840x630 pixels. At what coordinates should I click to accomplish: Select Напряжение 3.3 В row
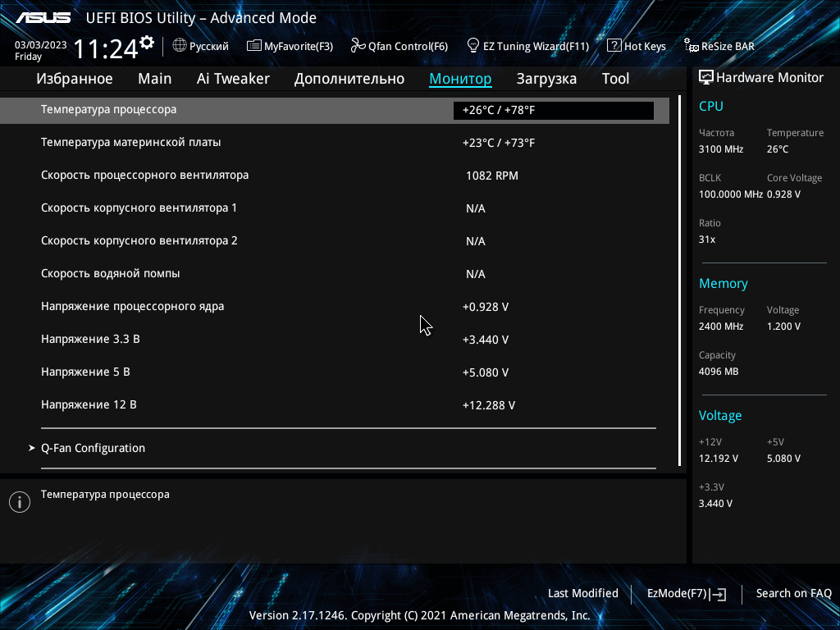(x=335, y=339)
